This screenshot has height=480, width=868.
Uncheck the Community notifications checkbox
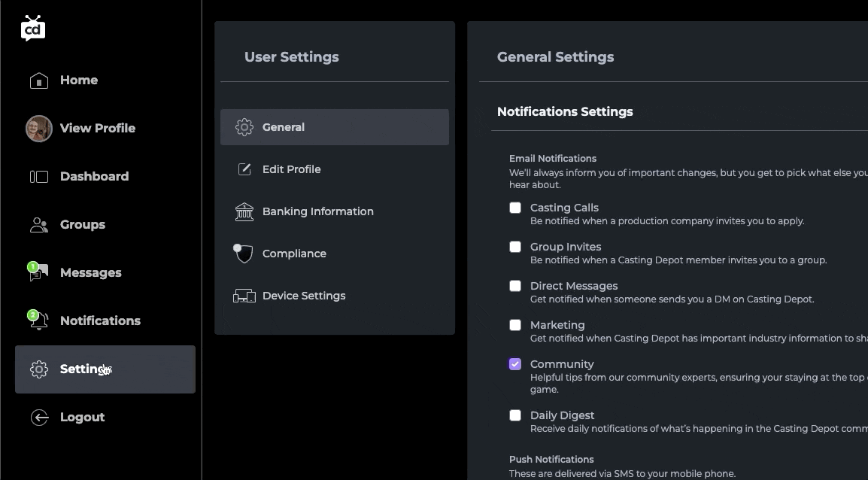pyautogui.click(x=515, y=364)
